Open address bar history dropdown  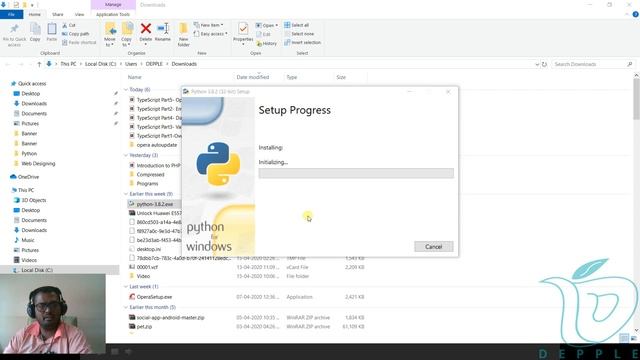[537, 64]
